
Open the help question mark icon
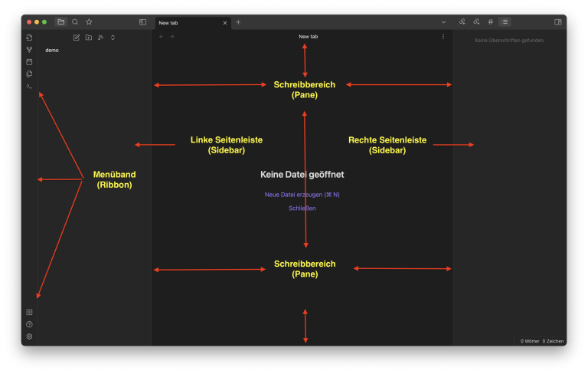(29, 324)
